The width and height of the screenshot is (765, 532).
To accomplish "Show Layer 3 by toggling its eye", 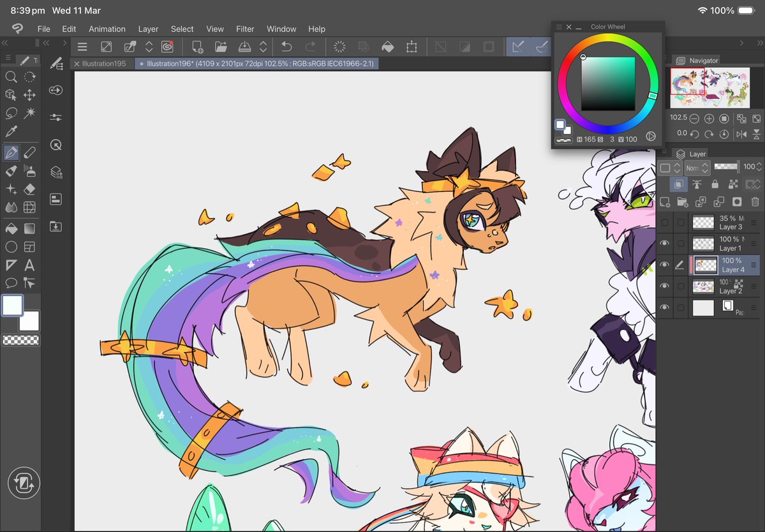I will [665, 222].
